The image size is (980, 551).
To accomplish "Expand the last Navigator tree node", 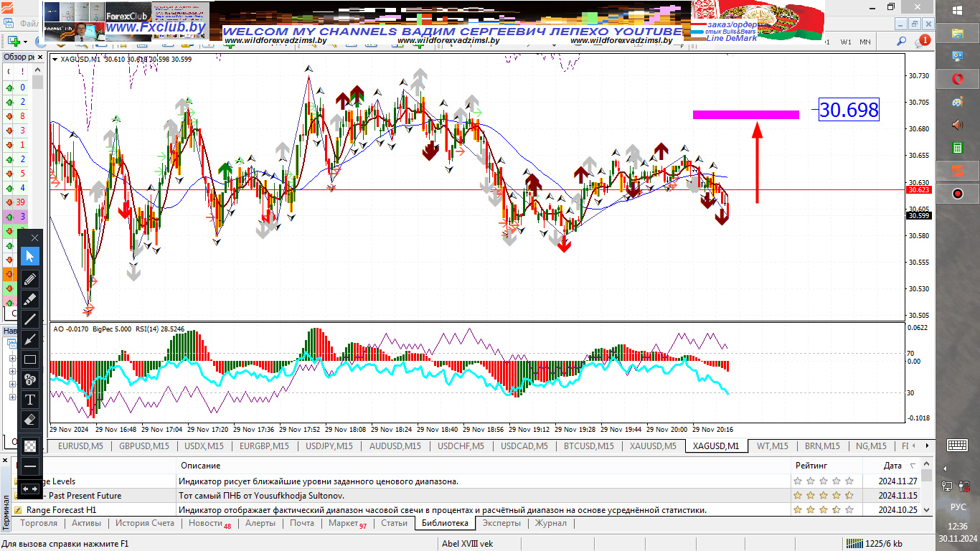I will [x=12, y=397].
